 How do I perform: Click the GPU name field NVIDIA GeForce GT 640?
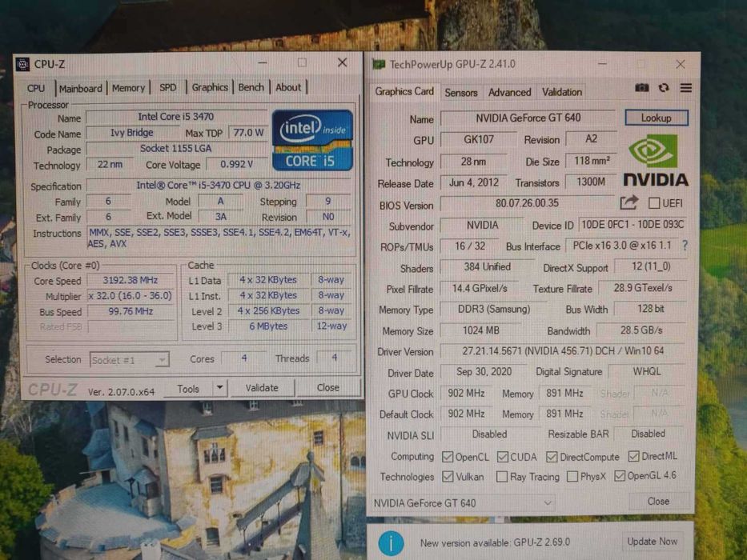528,118
